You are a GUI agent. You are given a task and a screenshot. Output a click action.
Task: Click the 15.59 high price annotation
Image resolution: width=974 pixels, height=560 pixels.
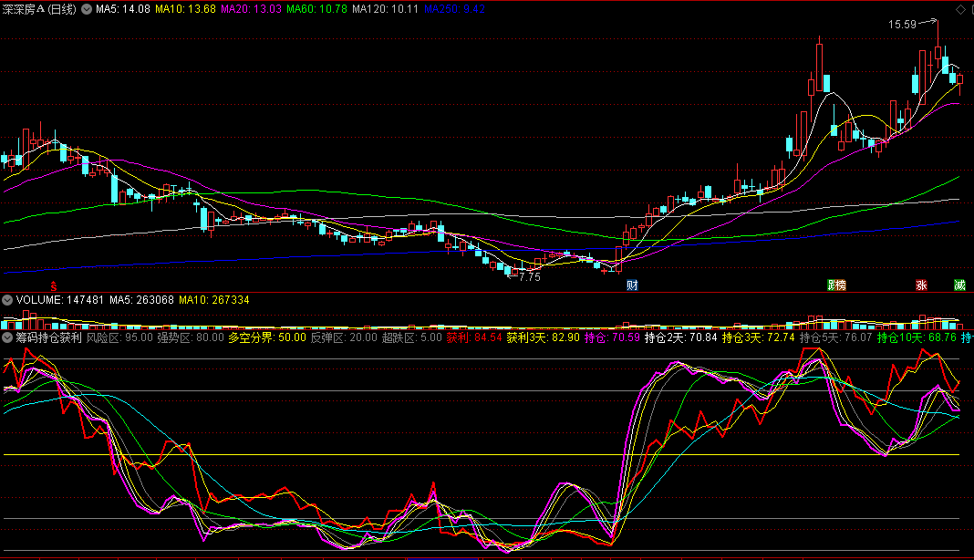902,25
